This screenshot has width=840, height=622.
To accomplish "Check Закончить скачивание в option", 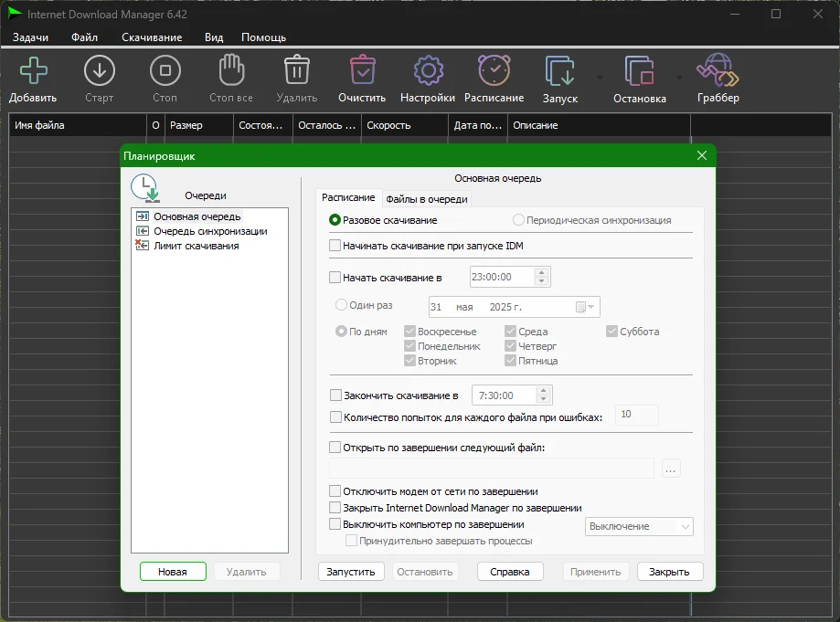I will coord(335,395).
